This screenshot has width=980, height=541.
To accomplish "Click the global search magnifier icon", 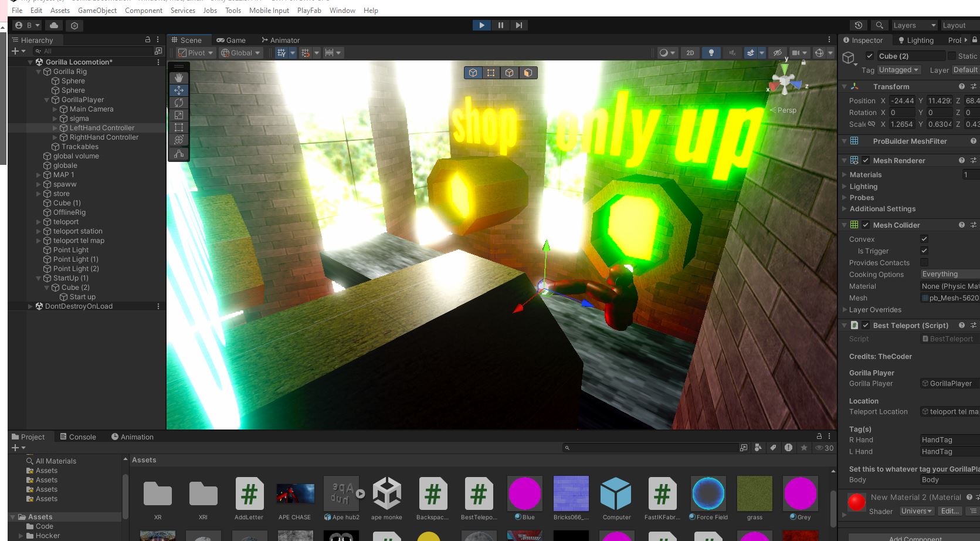I will pyautogui.click(x=879, y=25).
